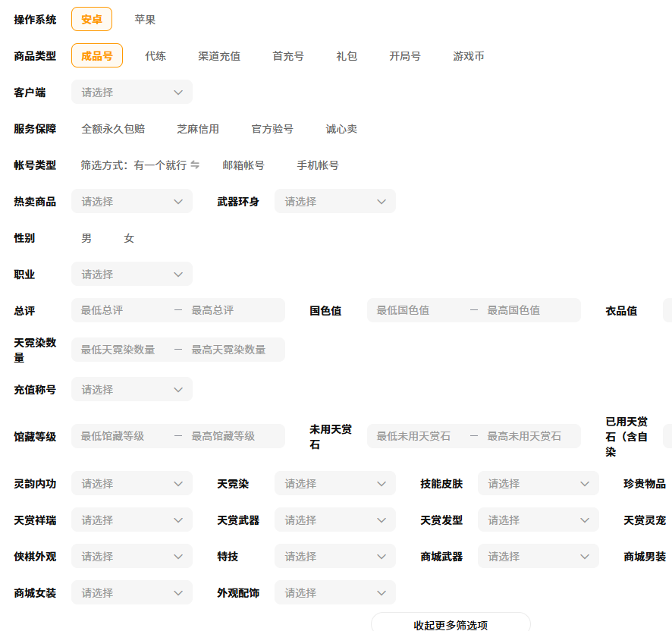Expand the 职业 dropdown

[x=132, y=275]
